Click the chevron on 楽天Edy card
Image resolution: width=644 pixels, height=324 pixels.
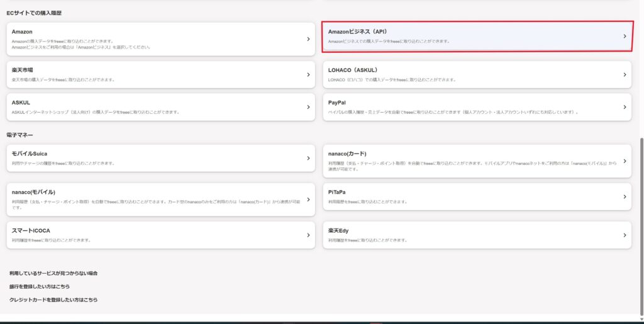pos(625,235)
